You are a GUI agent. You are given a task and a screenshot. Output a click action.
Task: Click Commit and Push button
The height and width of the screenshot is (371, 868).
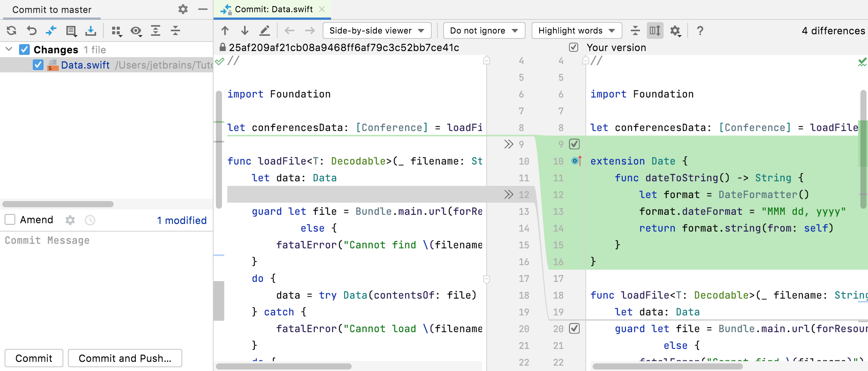pyautogui.click(x=125, y=358)
